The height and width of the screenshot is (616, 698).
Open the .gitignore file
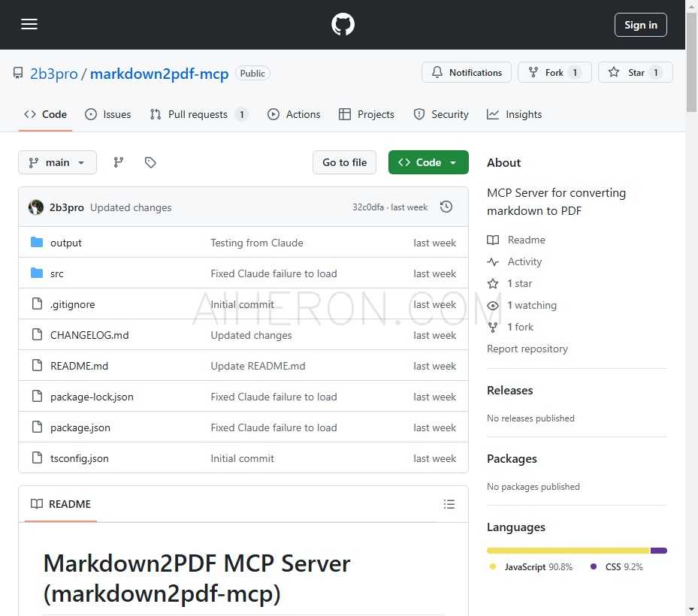(73, 304)
